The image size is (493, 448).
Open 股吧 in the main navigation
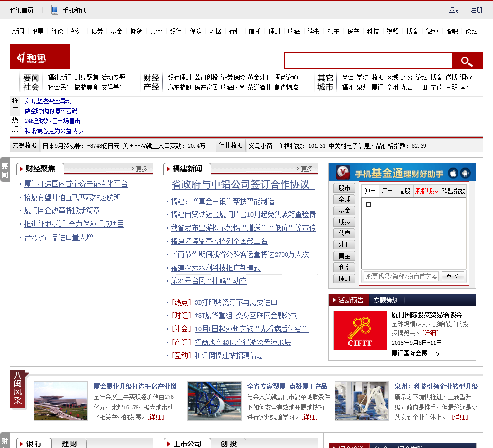(452, 31)
